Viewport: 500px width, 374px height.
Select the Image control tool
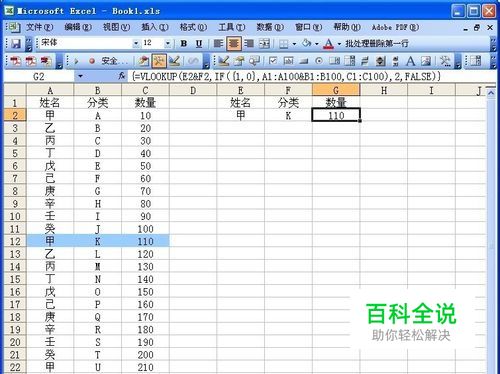click(426, 61)
